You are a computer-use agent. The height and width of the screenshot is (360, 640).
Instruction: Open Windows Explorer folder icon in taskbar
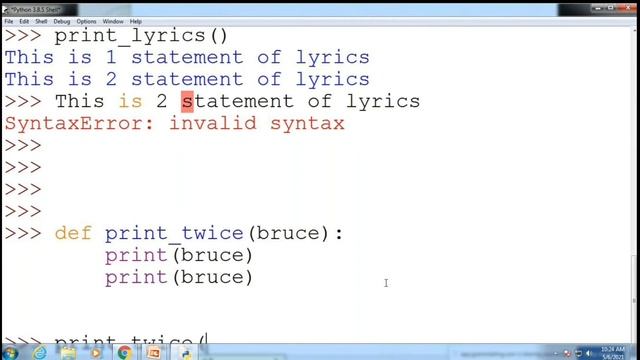click(68, 353)
